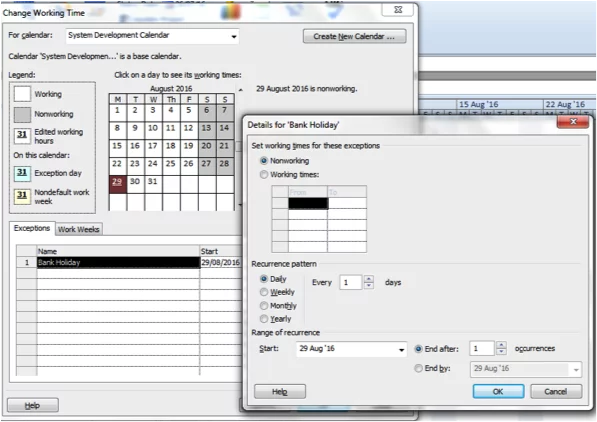Select the End by radio option
Image resolution: width=597 pixels, height=422 pixels.
pyautogui.click(x=418, y=368)
